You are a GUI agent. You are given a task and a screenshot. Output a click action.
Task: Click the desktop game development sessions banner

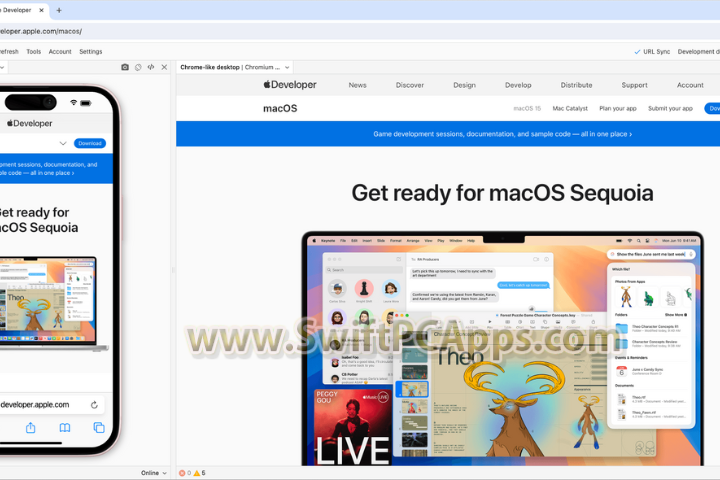502,134
